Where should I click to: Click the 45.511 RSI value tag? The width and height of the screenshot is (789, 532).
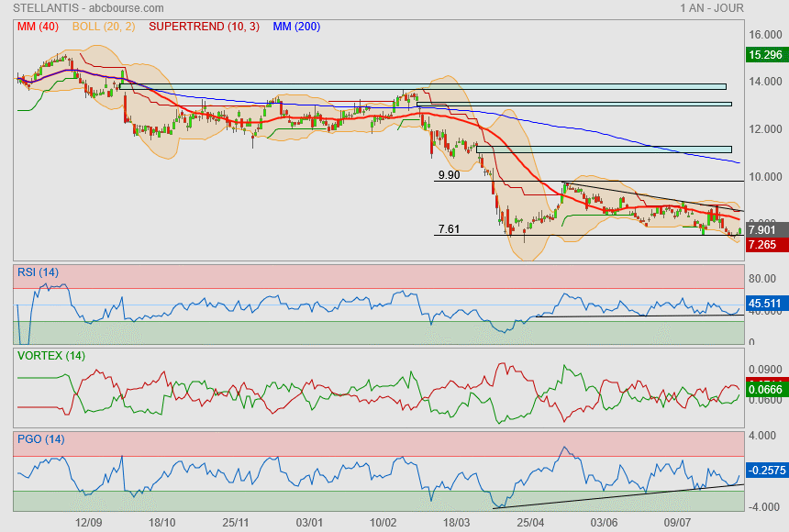(765, 304)
